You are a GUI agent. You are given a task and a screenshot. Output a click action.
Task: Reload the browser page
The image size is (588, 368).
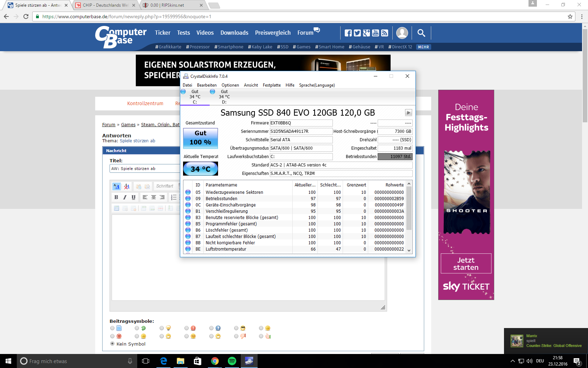[x=26, y=16]
